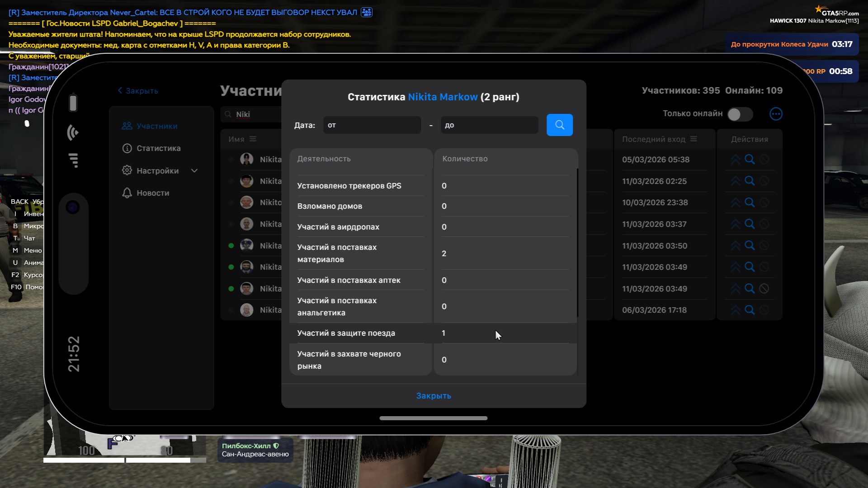Click the blue date search button

pos(559,125)
